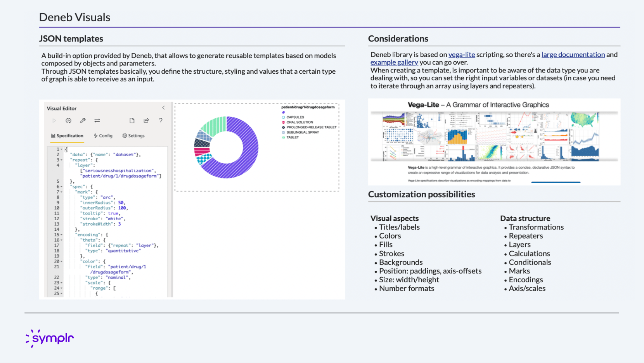The height and width of the screenshot is (363, 644).
Task: Select the purple swatch in the donut legend
Action: coord(283,112)
